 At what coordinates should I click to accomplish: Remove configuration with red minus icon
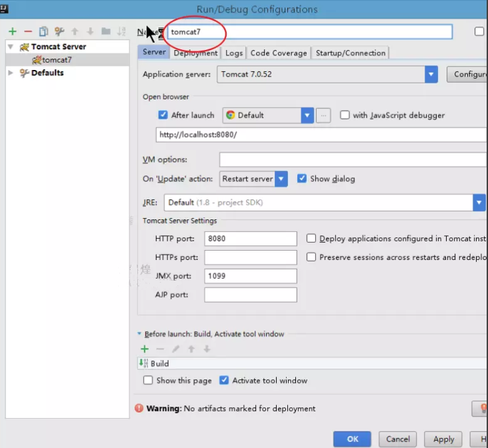point(28,31)
